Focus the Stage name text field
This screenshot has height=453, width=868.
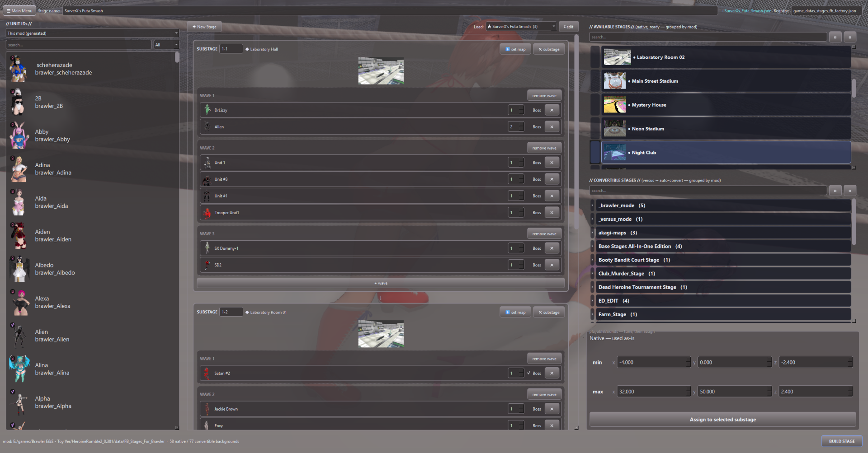[390, 11]
